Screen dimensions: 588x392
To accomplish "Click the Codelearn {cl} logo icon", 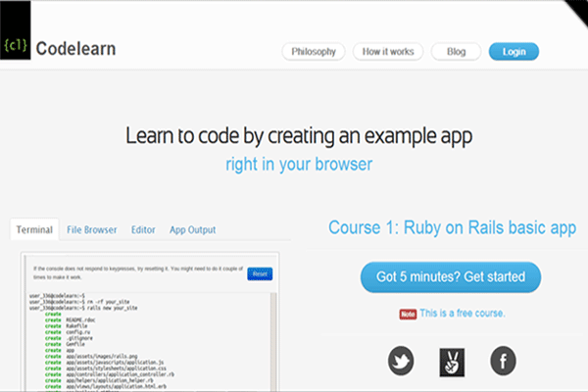I will (16, 30).
